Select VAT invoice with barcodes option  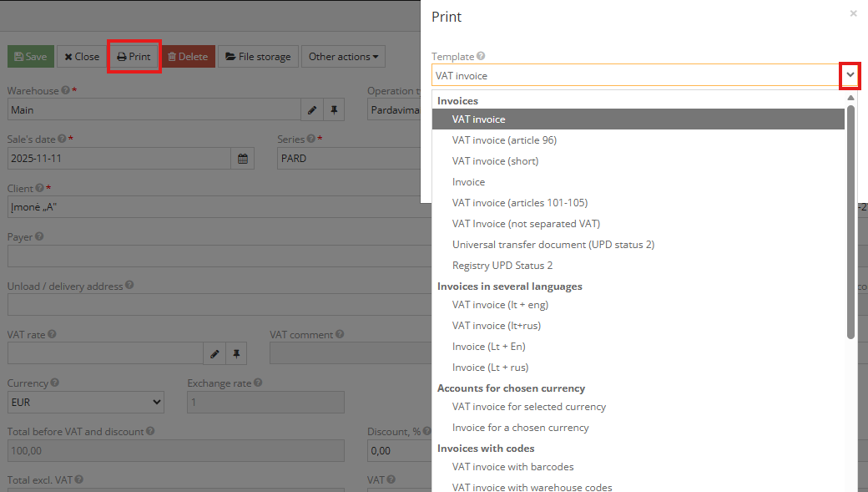coord(512,467)
